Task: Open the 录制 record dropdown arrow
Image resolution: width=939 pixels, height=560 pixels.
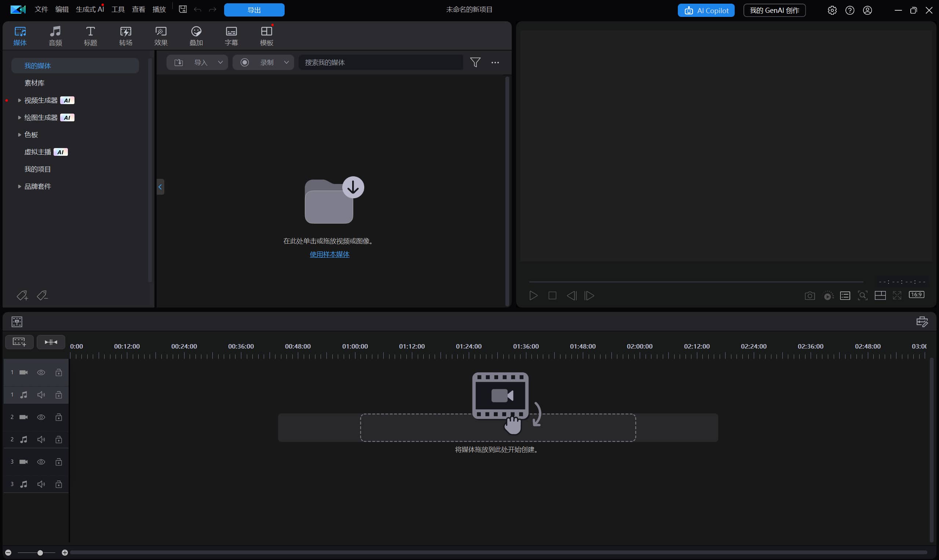Action: click(x=286, y=62)
